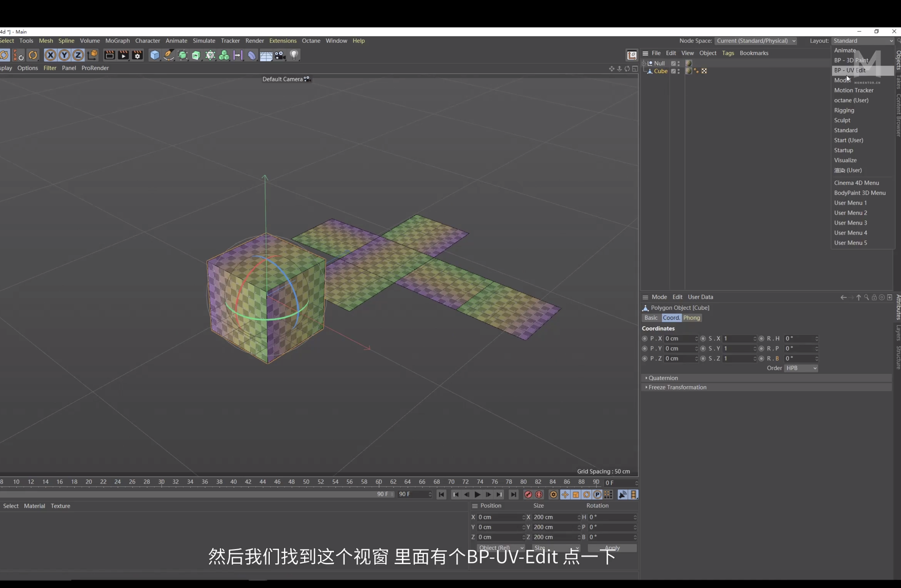Viewport: 901px width, 588px height.
Task: Expand the Freeze Transformation section
Action: tap(767, 387)
